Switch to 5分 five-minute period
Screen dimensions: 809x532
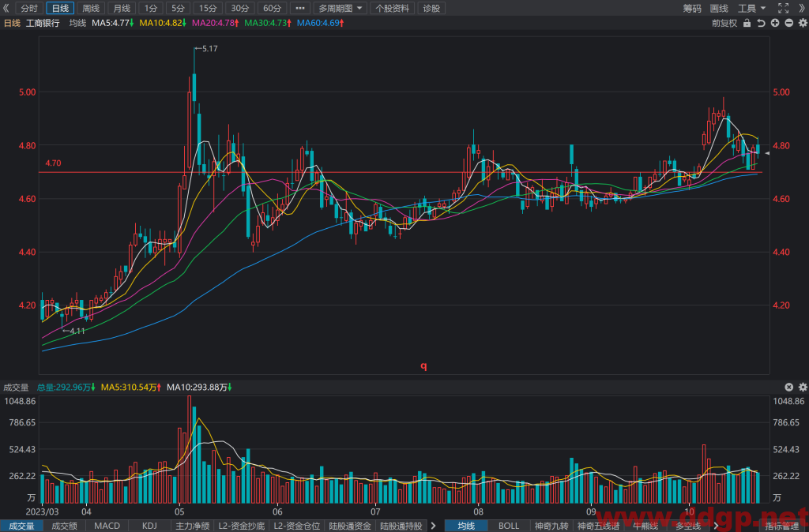coord(178,8)
